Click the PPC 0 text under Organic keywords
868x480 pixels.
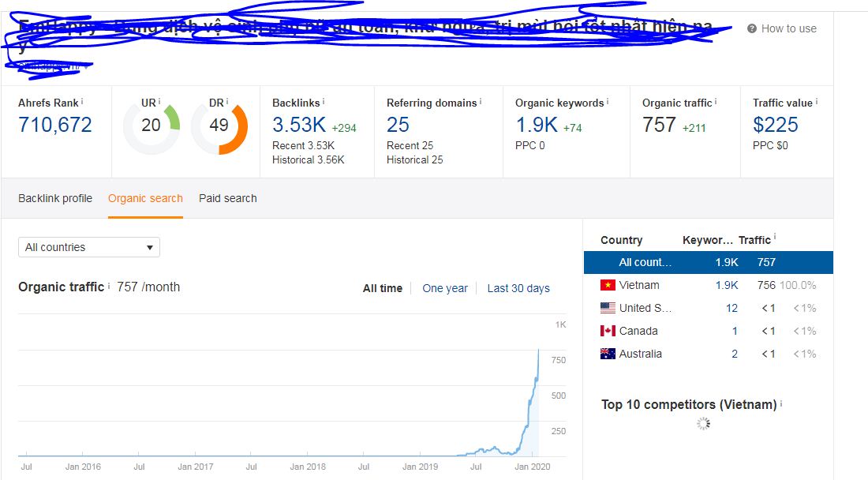(529, 145)
